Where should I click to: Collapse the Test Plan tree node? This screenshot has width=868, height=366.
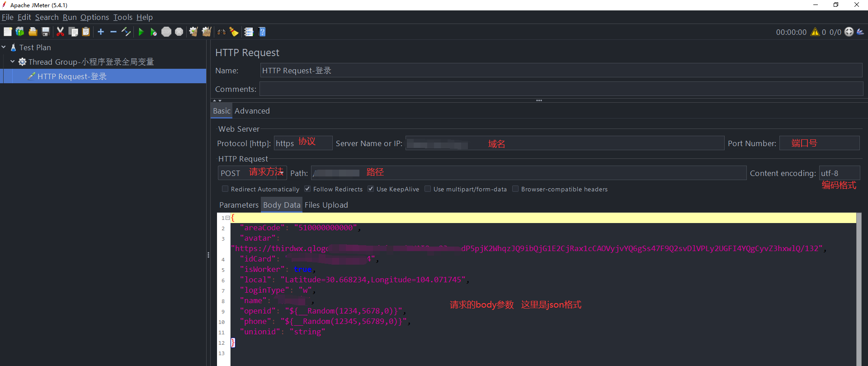coord(4,47)
